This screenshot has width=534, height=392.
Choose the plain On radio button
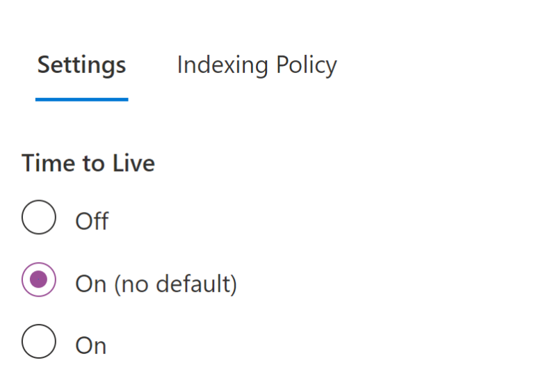click(x=39, y=341)
